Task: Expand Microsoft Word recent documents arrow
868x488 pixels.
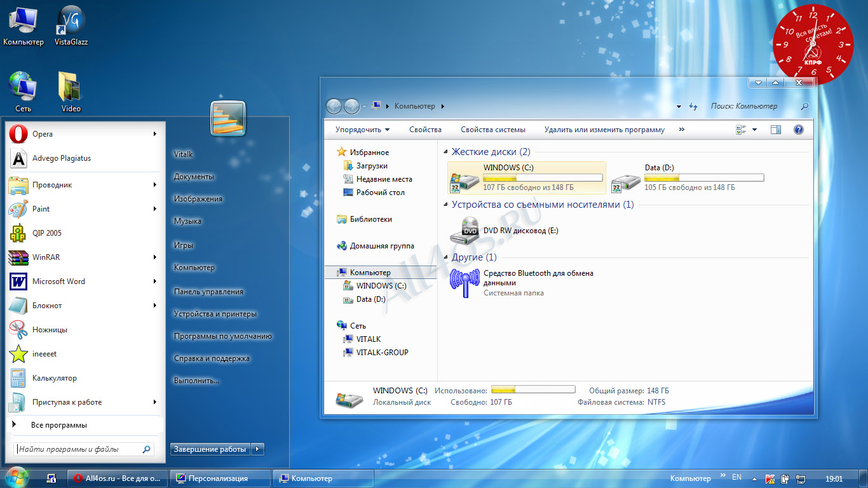Action: coord(154,281)
